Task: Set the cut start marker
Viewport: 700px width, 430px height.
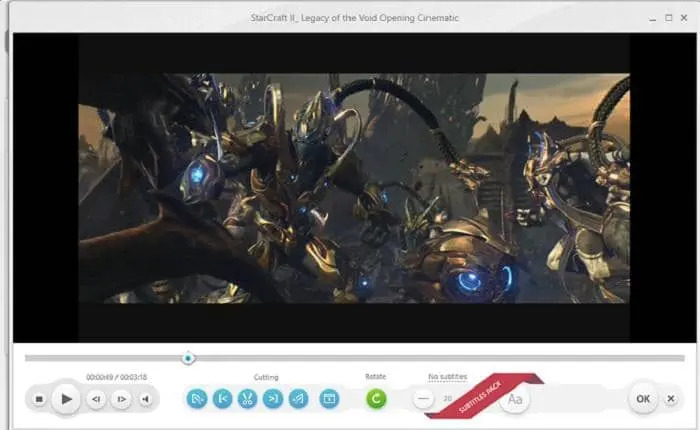Action: [222, 398]
